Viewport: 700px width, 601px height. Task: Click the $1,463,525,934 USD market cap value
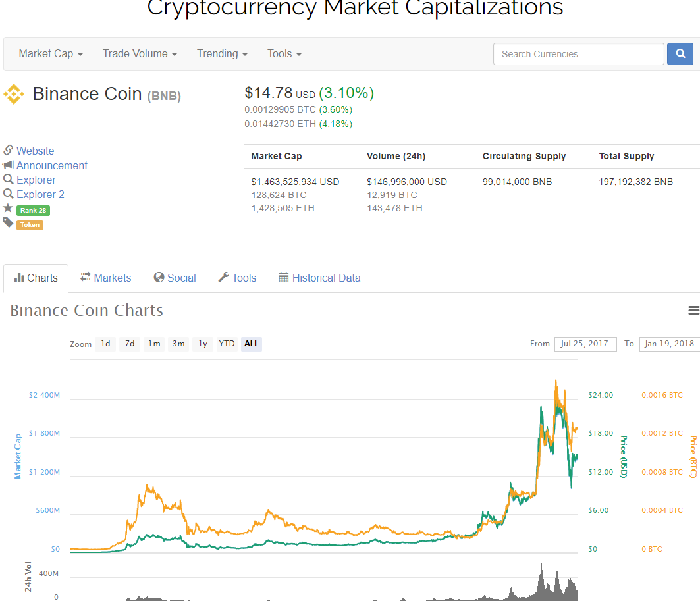tap(295, 182)
